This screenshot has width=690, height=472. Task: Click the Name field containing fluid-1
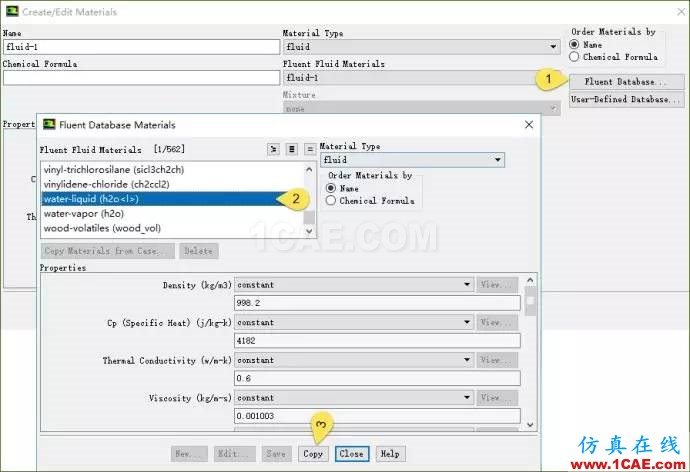(141, 47)
